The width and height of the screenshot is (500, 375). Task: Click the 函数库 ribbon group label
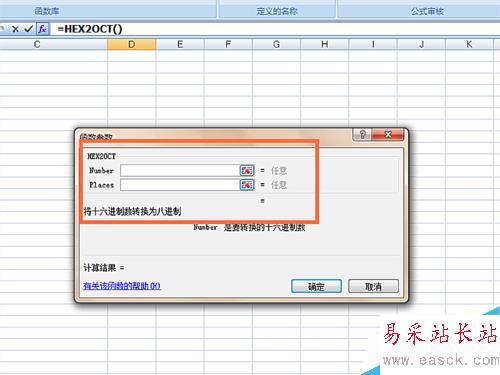pyautogui.click(x=47, y=11)
